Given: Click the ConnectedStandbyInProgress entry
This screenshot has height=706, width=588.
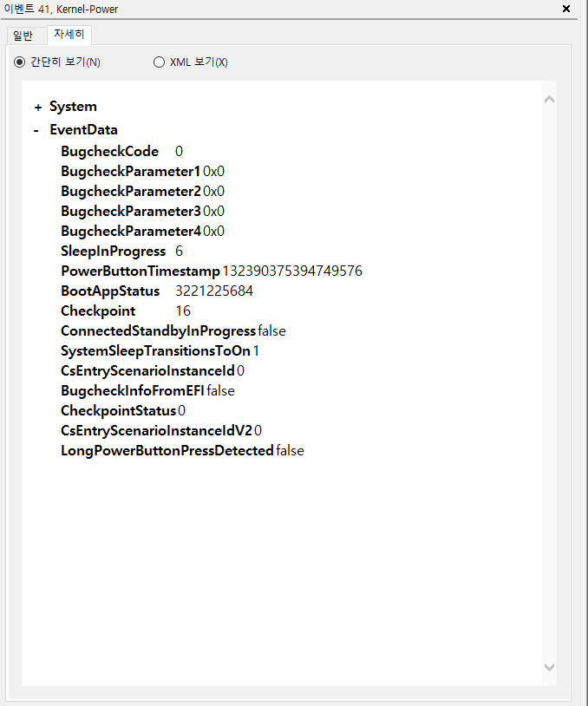Looking at the screenshot, I should [x=158, y=330].
